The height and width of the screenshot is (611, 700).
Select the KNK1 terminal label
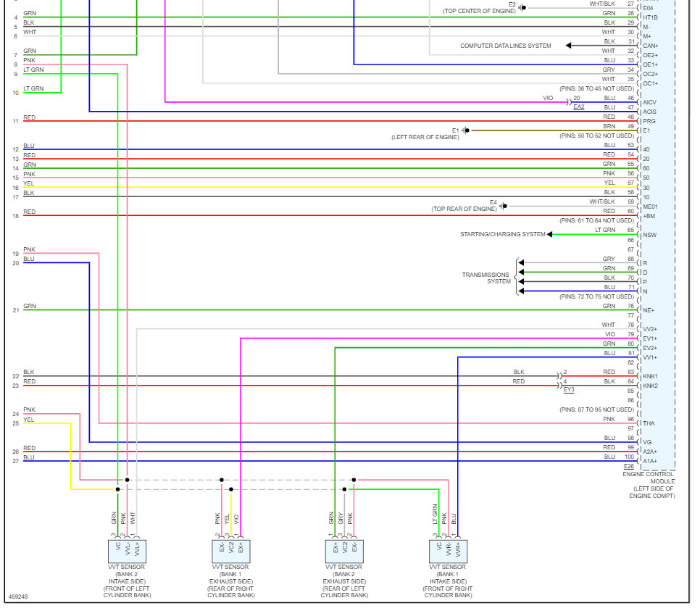coord(651,376)
